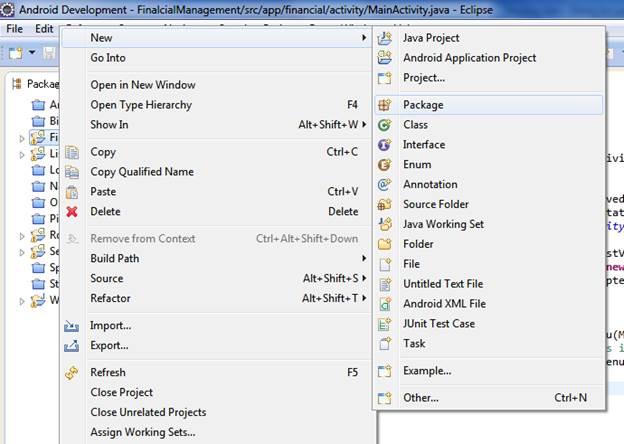
Task: Click the yellow Folder icon
Action: [384, 244]
